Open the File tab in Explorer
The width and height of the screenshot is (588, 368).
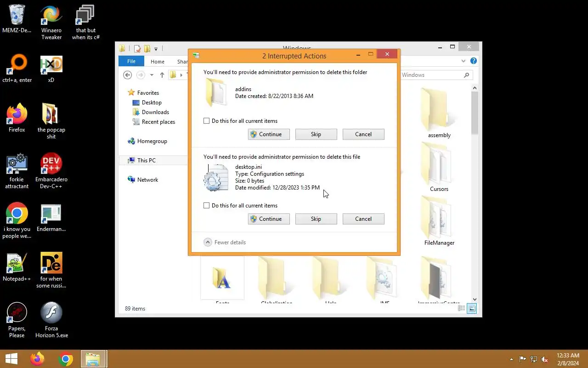coord(131,61)
